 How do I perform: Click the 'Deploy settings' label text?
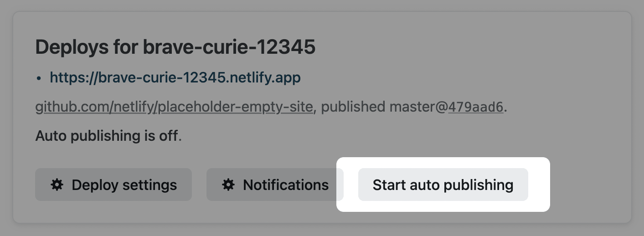pyautogui.click(x=124, y=185)
